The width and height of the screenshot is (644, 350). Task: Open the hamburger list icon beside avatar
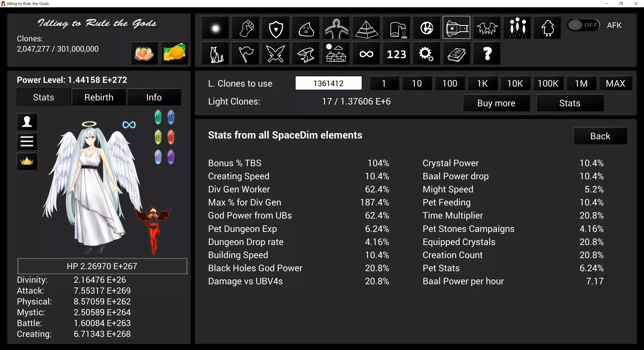coord(27,141)
